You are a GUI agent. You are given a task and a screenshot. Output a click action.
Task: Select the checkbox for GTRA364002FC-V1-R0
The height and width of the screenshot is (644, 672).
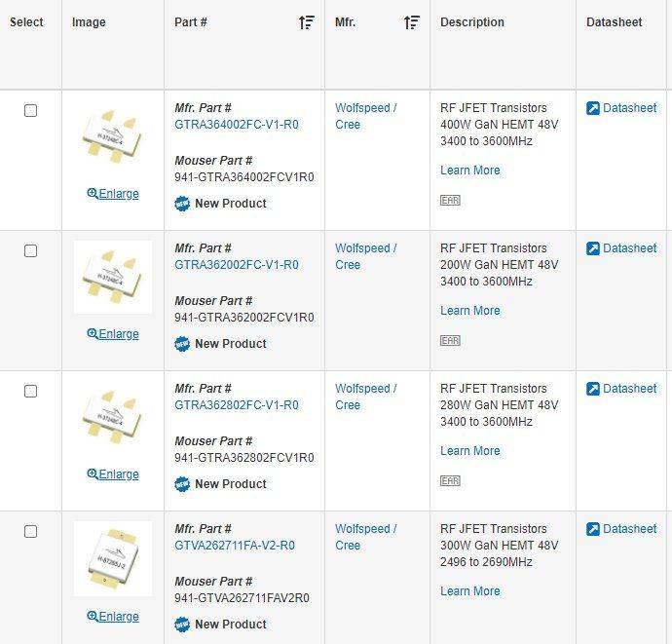click(30, 111)
